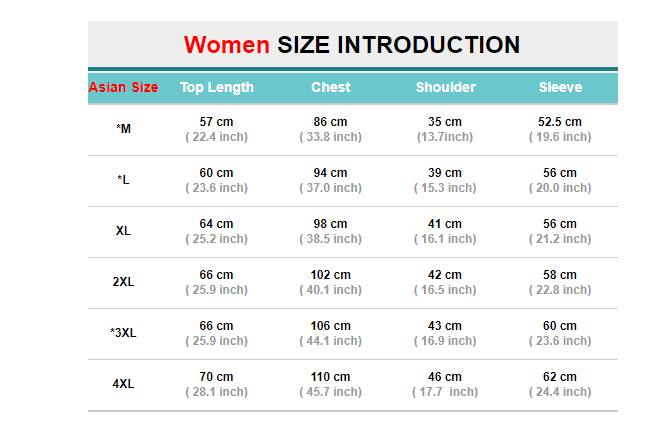
Task: Click the 62 cm sleeve value
Action: 560,377
